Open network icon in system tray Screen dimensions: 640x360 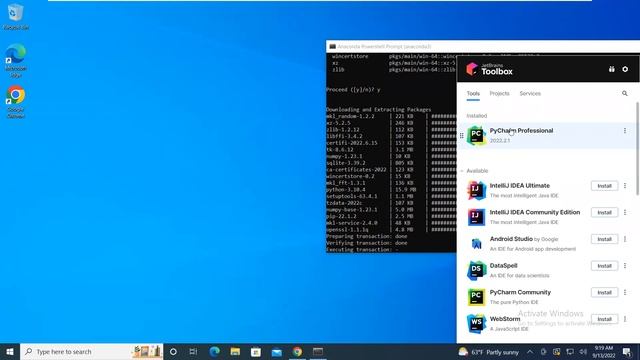(x=570, y=352)
